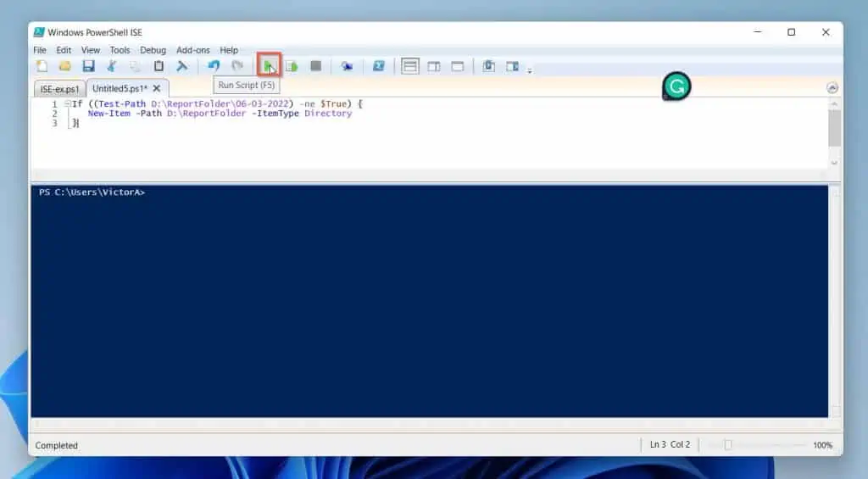Show script pane maximized layout icon
Image resolution: width=868 pixels, height=479 pixels.
457,66
